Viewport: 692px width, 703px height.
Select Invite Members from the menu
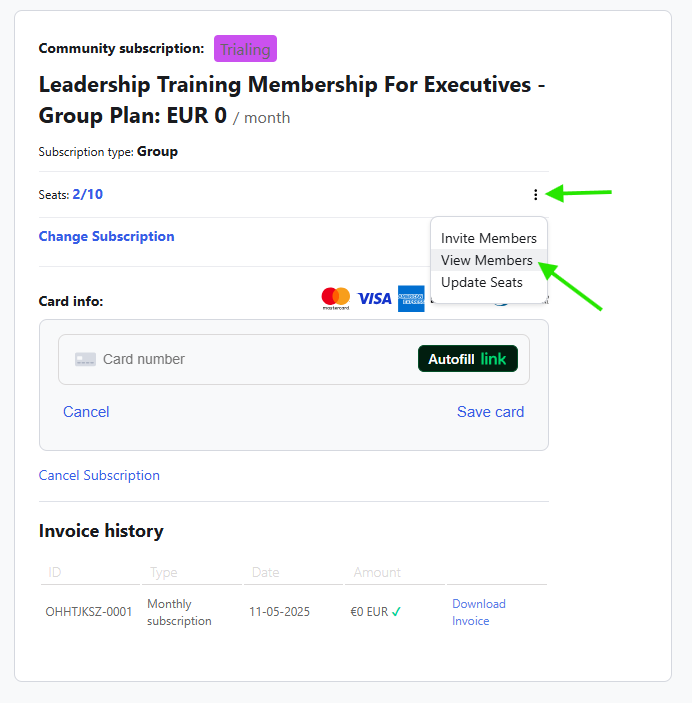click(x=489, y=238)
